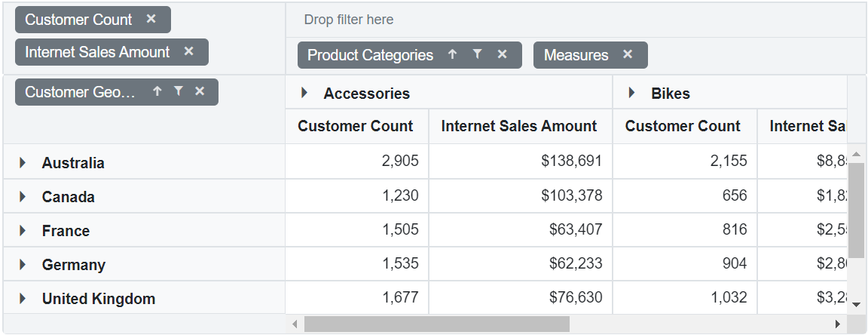Click the Product Categories field chip

[410, 55]
